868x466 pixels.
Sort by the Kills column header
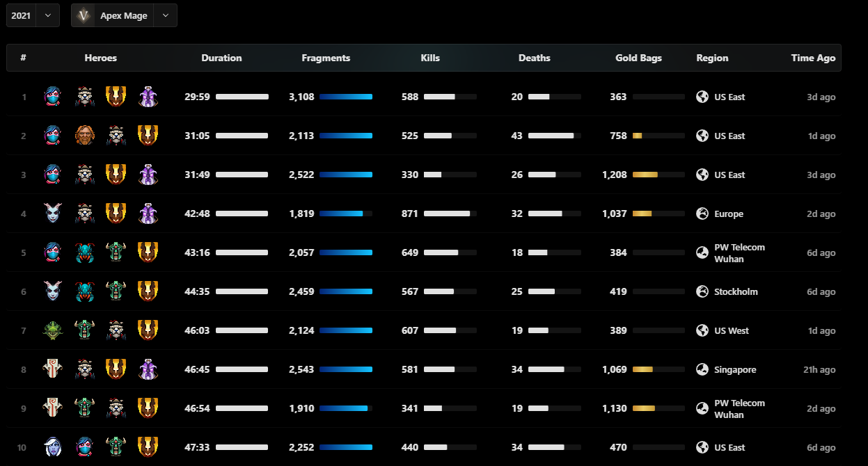[430, 58]
